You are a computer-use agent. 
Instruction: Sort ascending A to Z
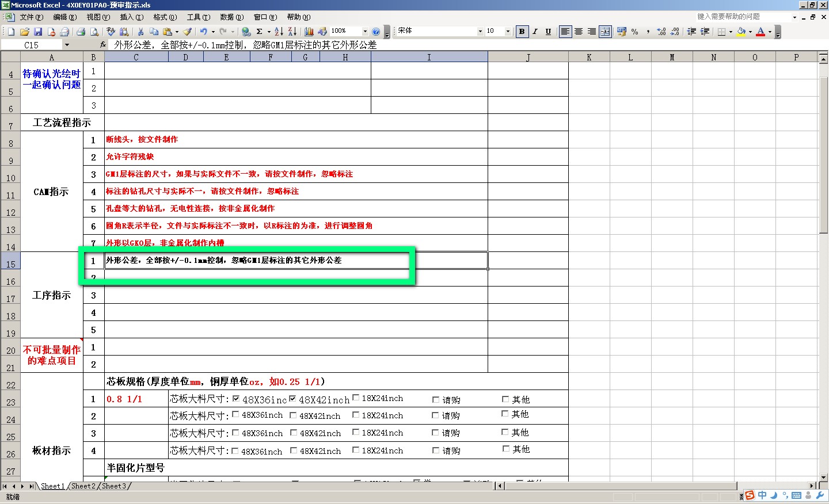click(279, 32)
